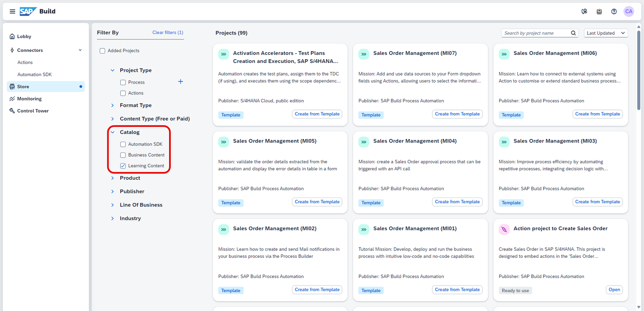Click the Store shop icon in sidebar
This screenshot has height=311, width=644.
[12, 87]
